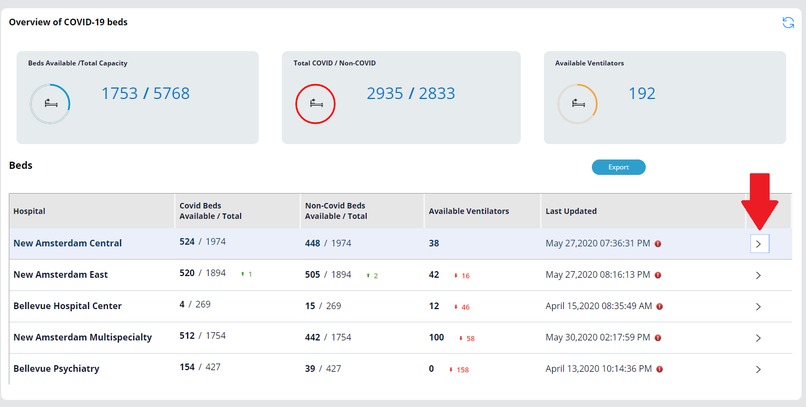Sort by Non-Covid Beds Available / Total header
The width and height of the screenshot is (806, 407).
pyautogui.click(x=336, y=211)
